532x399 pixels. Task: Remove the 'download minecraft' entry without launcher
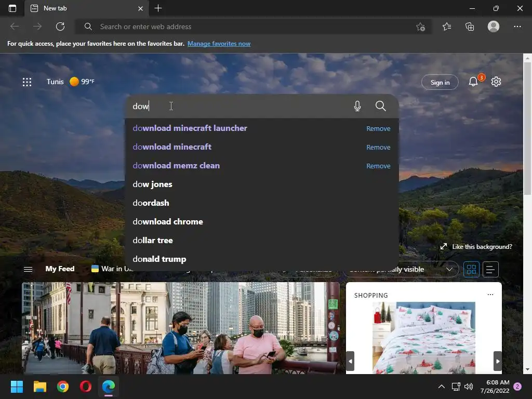(378, 147)
